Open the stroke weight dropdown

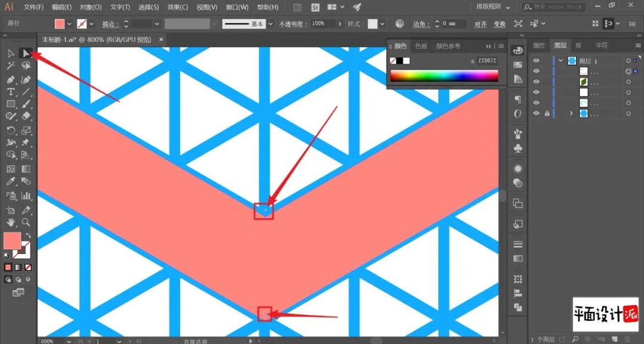pyautogui.click(x=157, y=24)
